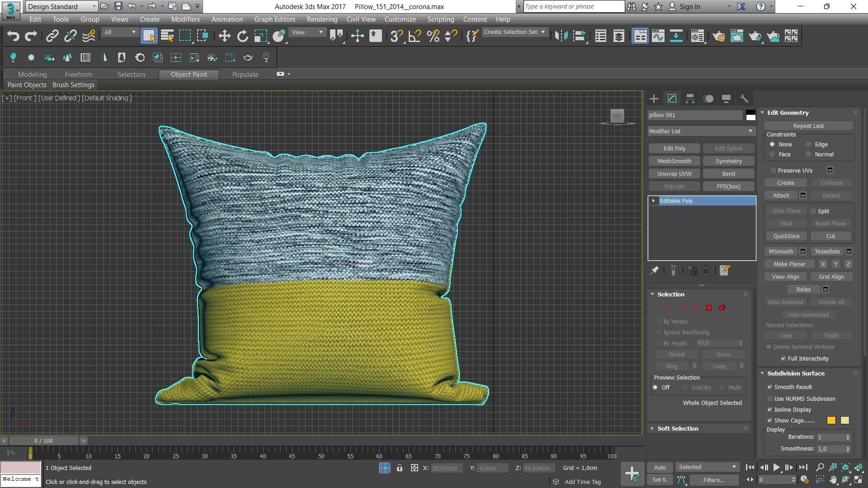Screen dimensions: 868x488
Task: Switch to the Populate ribbon tab
Action: (x=245, y=75)
